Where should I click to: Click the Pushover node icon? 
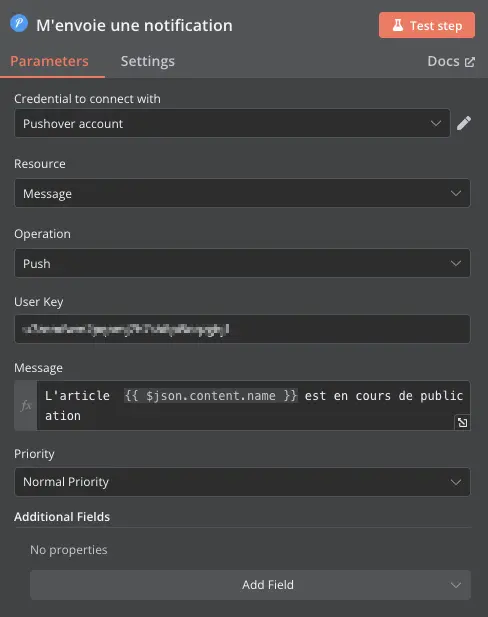pos(19,23)
